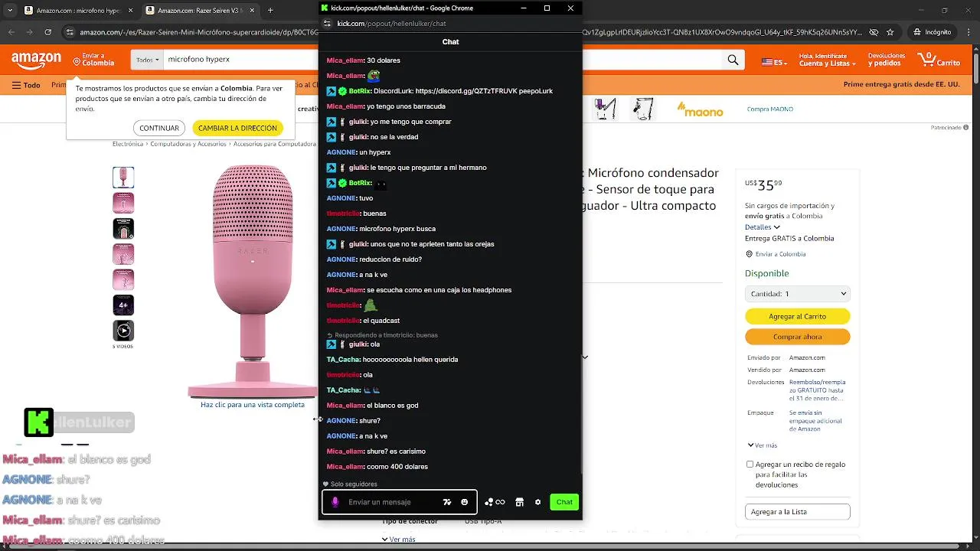Screen dimensions: 980x551
Task: Click the Compra MAONO link
Action: (769, 109)
